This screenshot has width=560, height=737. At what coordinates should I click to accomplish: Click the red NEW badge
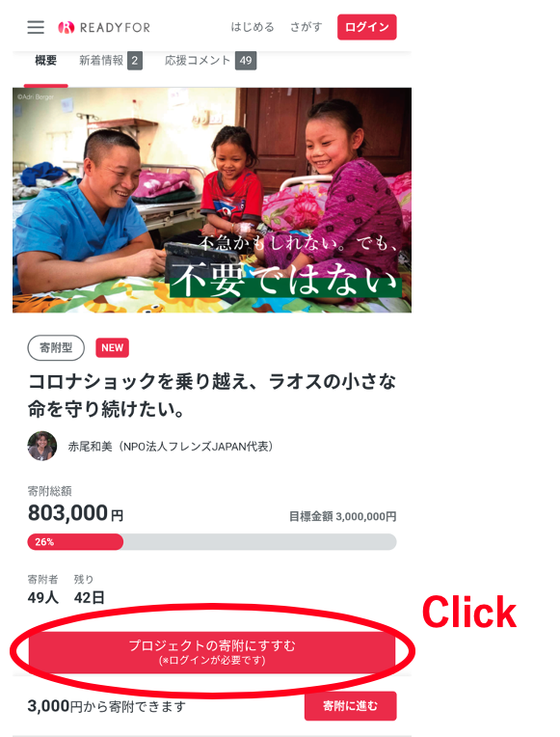pos(112,348)
